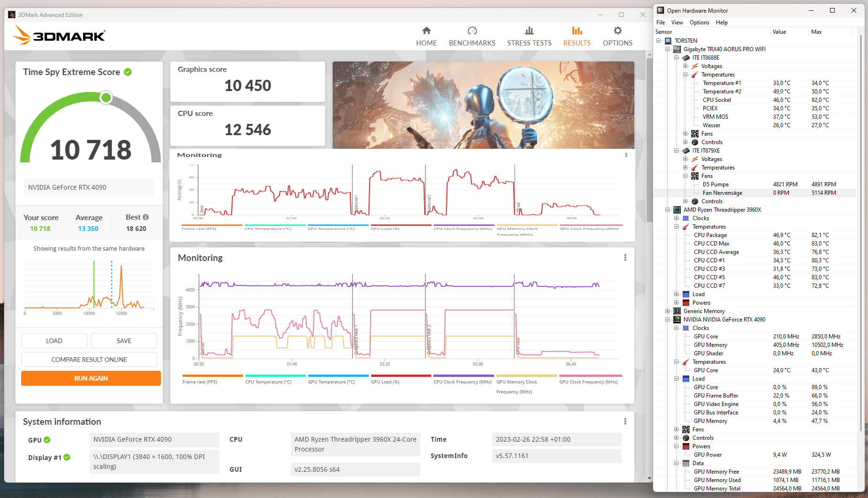Screen dimensions: 868x498
Task: Click the Gigabyte mainboard icon
Action: pos(677,49)
